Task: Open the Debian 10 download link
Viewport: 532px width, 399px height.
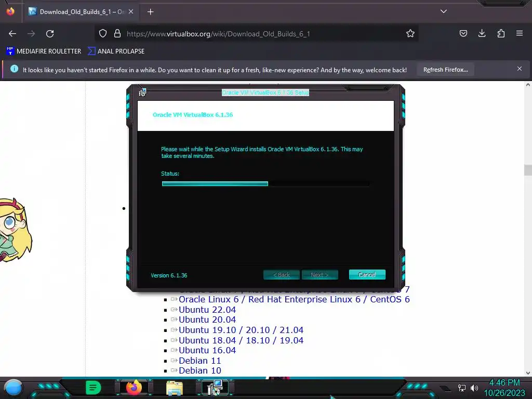Action: (200, 370)
